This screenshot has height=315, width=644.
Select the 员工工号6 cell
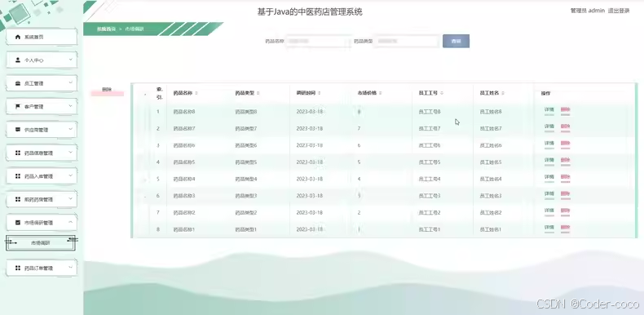tap(430, 145)
